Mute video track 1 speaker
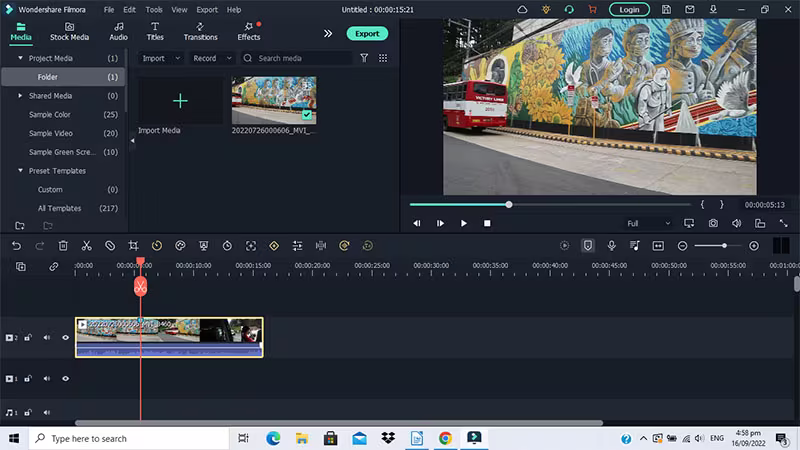This screenshot has width=800, height=450. click(x=46, y=379)
